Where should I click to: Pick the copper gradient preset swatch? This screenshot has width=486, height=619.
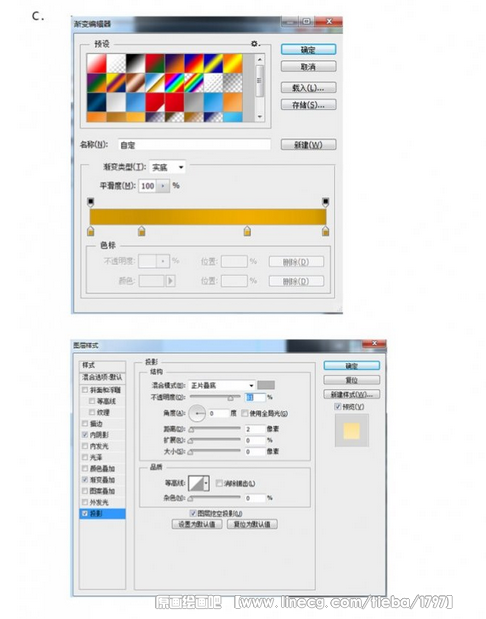pyautogui.click(x=135, y=83)
